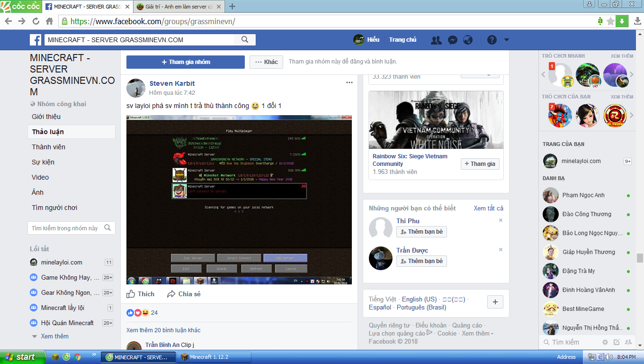The image size is (644, 364).
Task: Open chat settings gear icon
Action: point(605,342)
